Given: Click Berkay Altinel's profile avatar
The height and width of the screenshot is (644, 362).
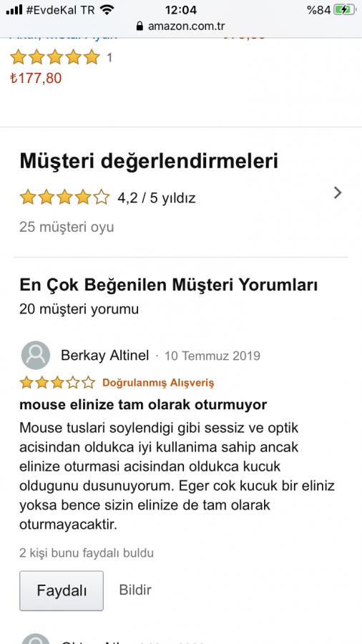Looking at the screenshot, I should click(x=36, y=355).
